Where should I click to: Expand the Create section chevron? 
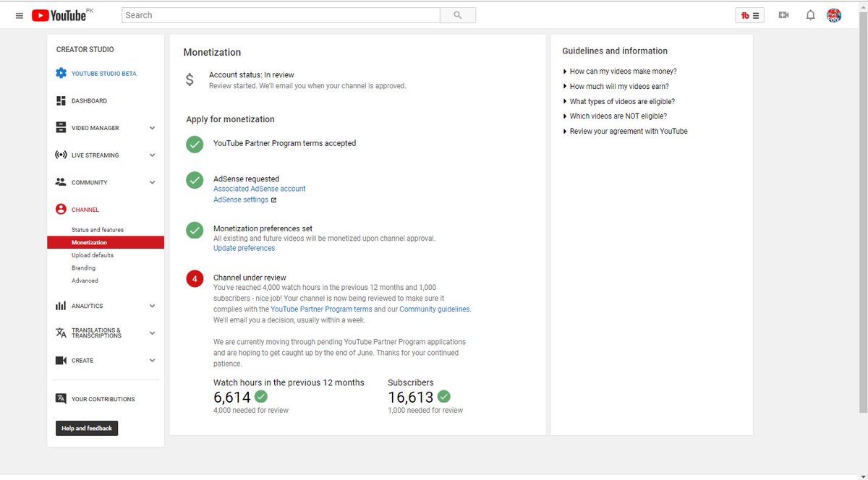click(x=152, y=360)
